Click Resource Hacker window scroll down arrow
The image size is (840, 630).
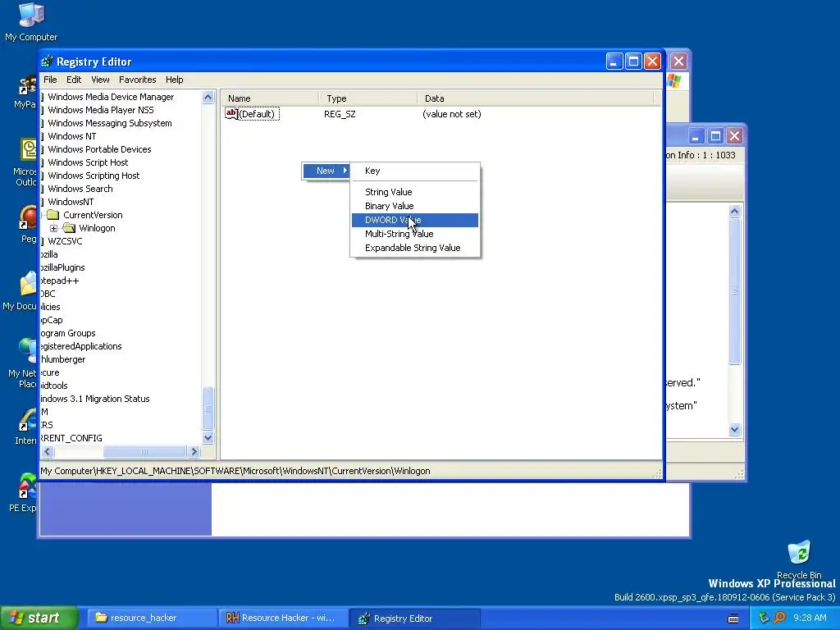(x=734, y=429)
